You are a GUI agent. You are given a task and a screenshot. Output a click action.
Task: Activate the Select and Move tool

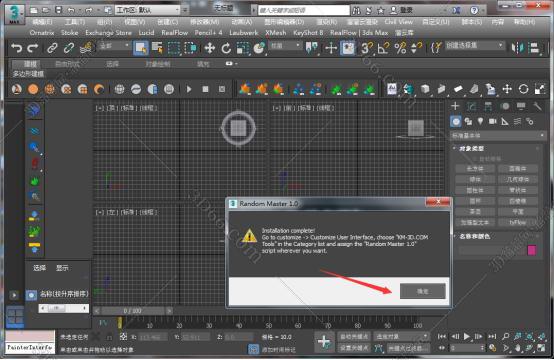(x=210, y=48)
